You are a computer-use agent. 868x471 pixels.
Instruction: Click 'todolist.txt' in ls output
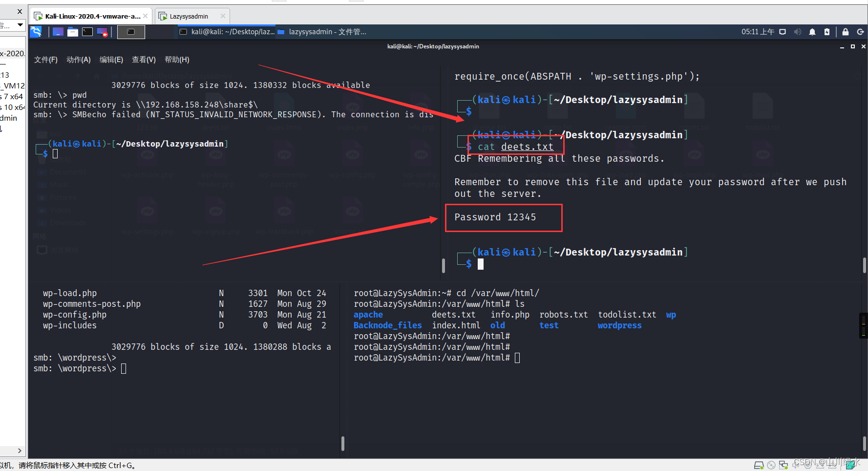click(627, 315)
